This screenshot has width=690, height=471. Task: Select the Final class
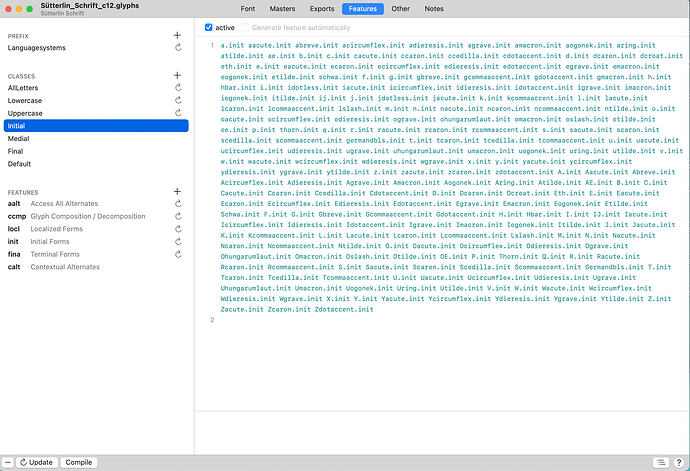pos(96,151)
